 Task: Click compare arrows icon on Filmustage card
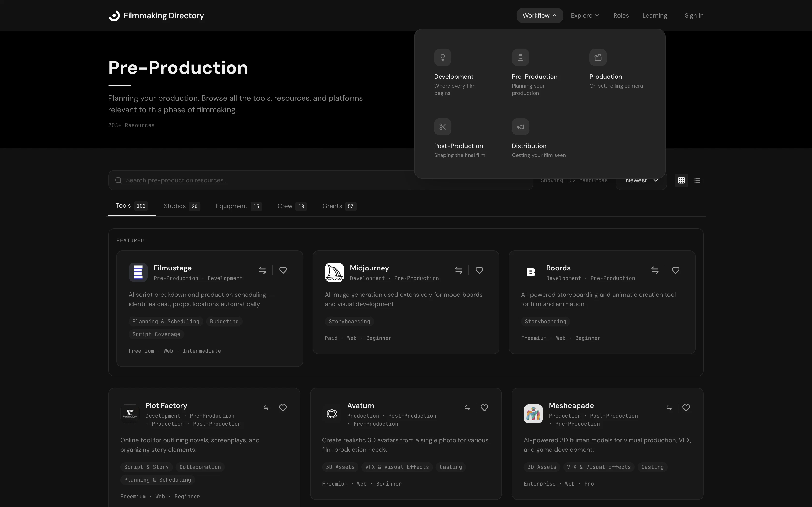pos(262,270)
